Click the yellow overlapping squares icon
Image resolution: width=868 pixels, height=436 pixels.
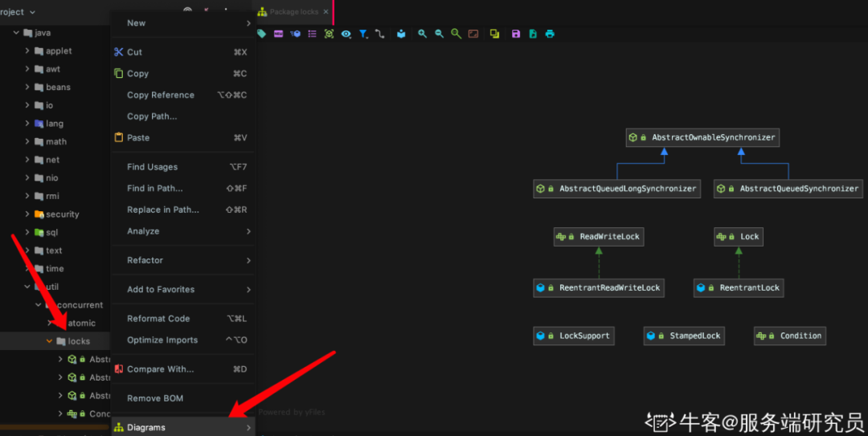click(x=494, y=34)
